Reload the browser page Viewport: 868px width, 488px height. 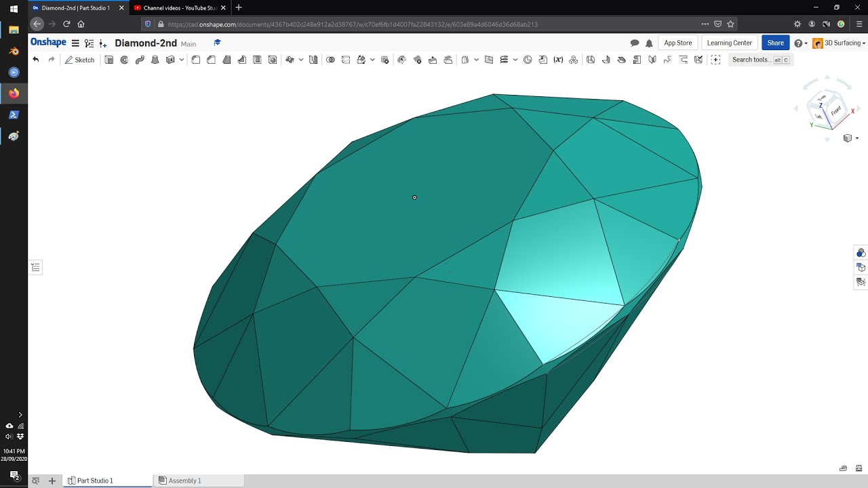[x=66, y=24]
